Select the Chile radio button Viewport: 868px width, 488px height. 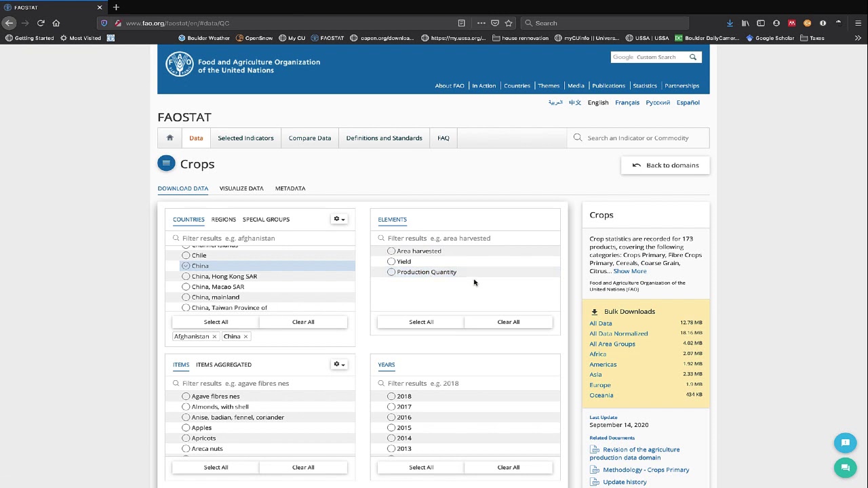pyautogui.click(x=186, y=256)
